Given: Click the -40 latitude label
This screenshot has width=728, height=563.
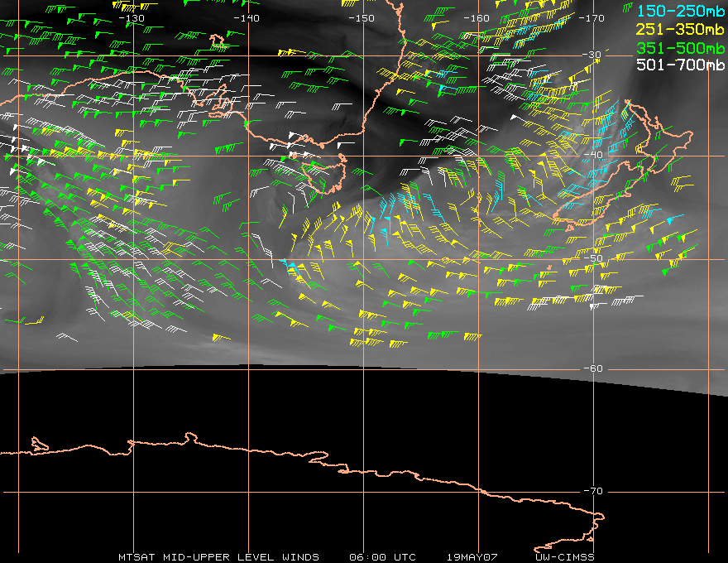Looking at the screenshot, I should pyautogui.click(x=593, y=155).
